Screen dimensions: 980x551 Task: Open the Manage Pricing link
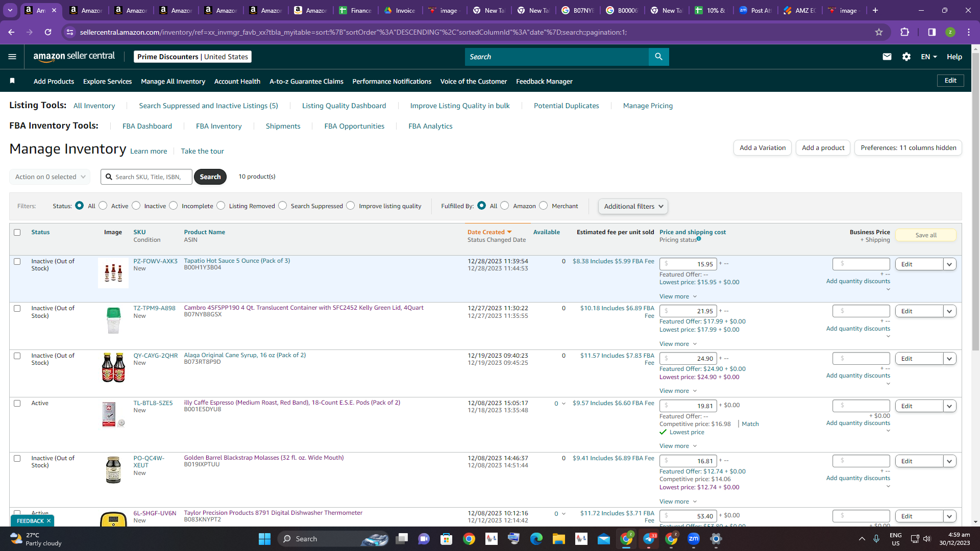[x=648, y=106]
